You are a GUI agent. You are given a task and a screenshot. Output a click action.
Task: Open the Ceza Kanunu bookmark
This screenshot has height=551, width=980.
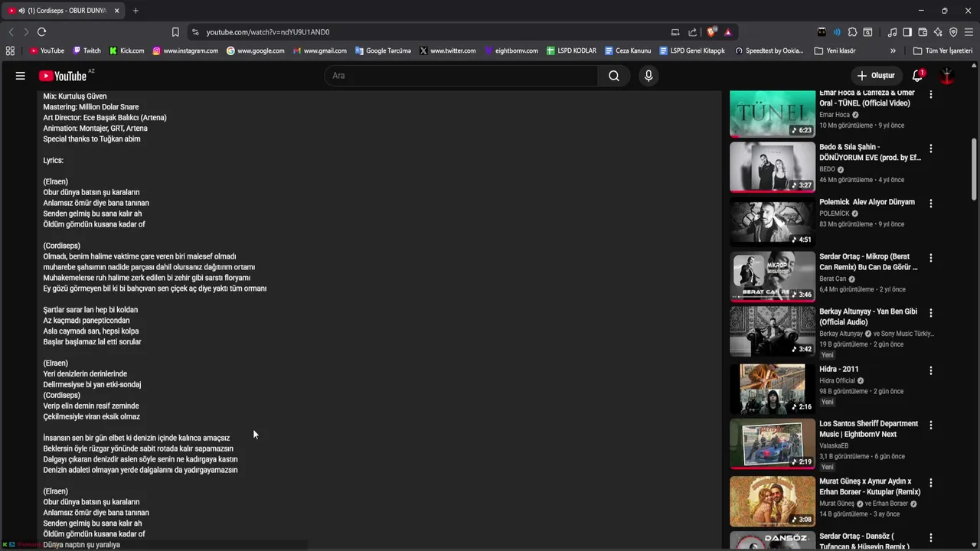[627, 51]
